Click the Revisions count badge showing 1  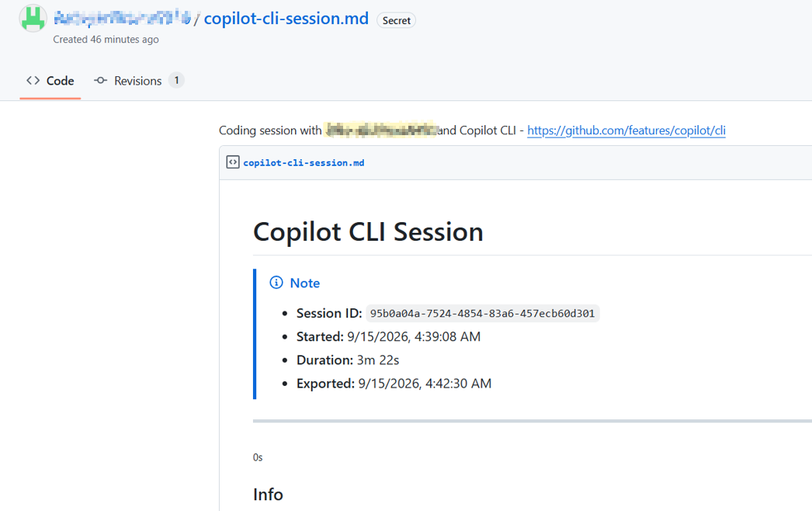[x=176, y=80]
